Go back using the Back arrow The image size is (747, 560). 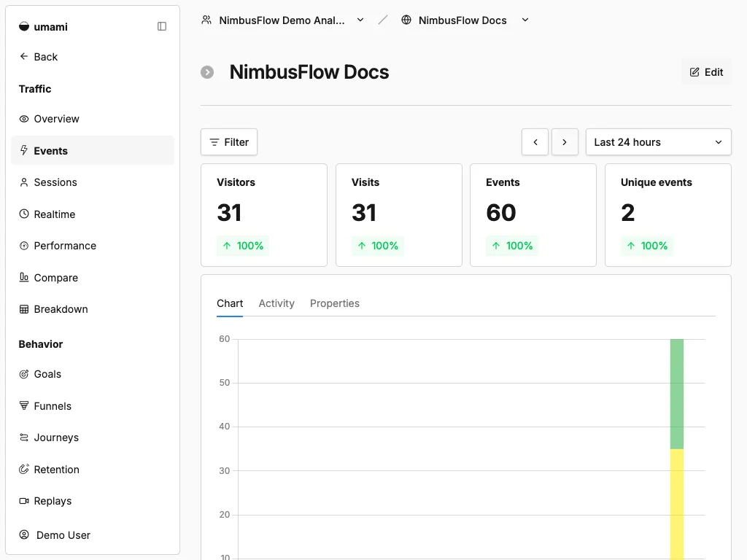(x=24, y=56)
